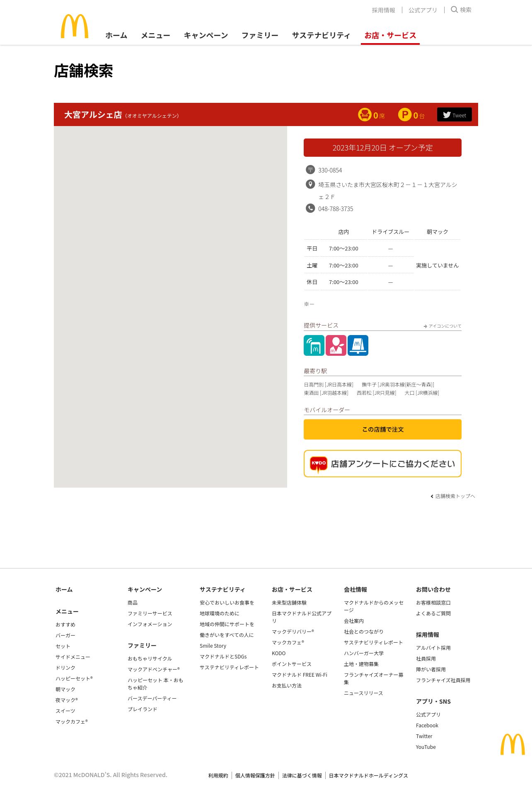
Task: Click the footer おもちゃリサイクル link
Action: pos(150,658)
